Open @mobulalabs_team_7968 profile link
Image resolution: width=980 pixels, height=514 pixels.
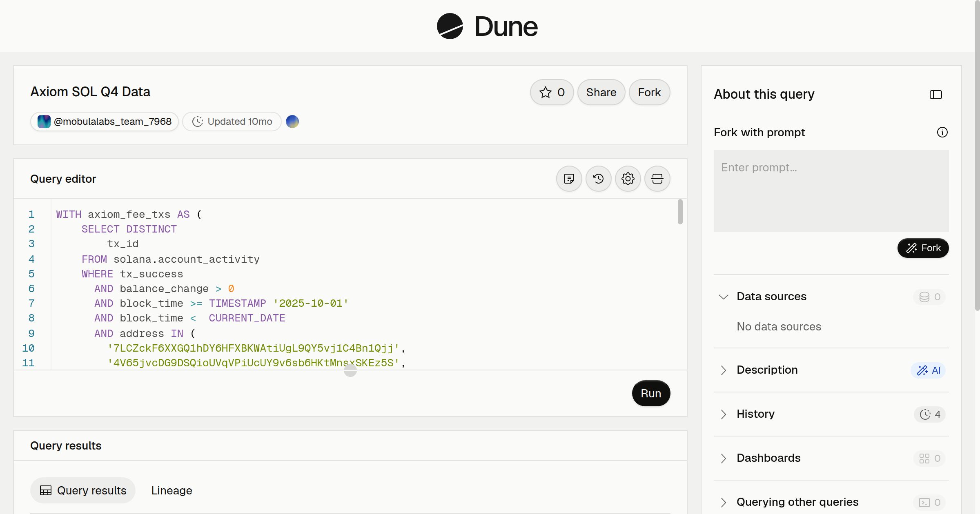coord(105,122)
